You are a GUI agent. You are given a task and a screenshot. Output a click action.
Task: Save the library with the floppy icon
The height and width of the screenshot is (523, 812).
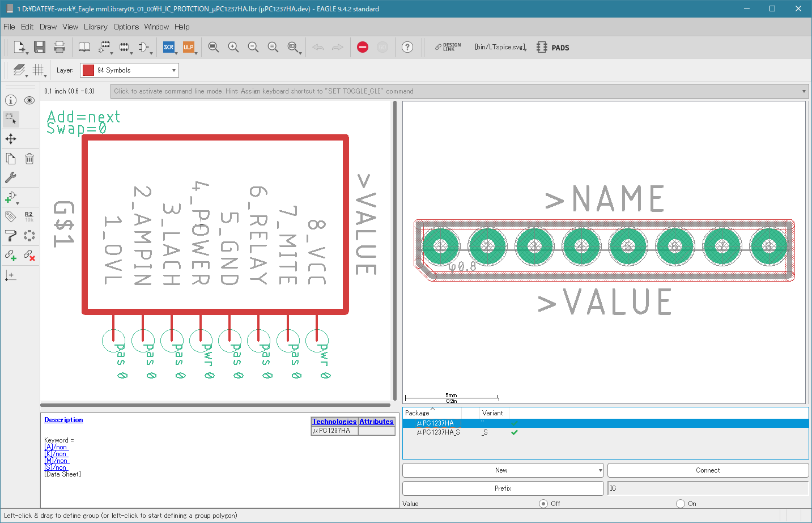tap(39, 47)
